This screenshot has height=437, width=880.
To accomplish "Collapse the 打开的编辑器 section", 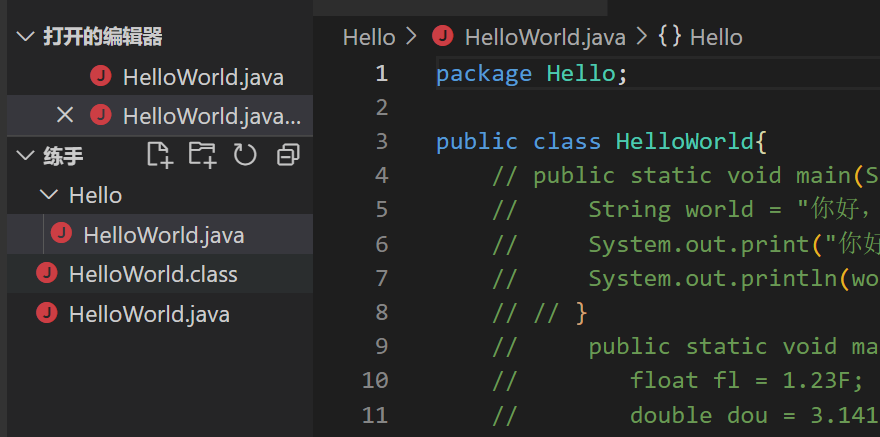I will tap(25, 37).
